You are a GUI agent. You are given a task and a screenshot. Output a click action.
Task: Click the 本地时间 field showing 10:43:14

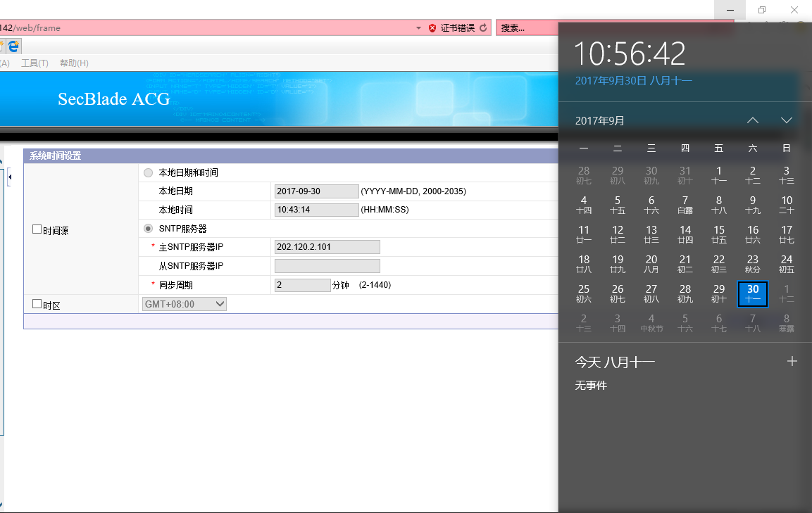[316, 210]
